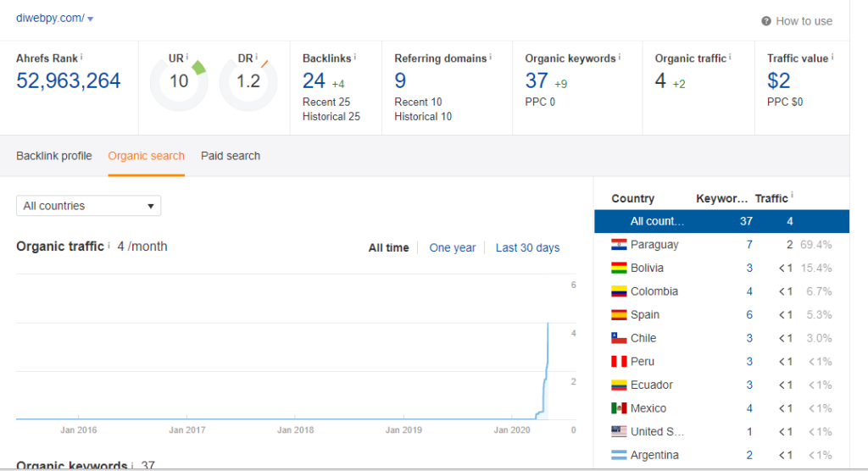Switch to the Backlink profile tab

click(x=54, y=156)
